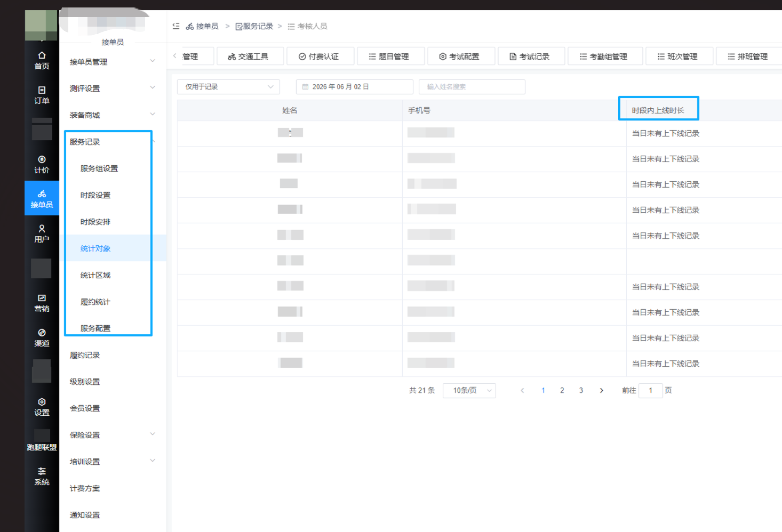
Task: Go to previous page arrow in pagination
Action: coord(522,391)
